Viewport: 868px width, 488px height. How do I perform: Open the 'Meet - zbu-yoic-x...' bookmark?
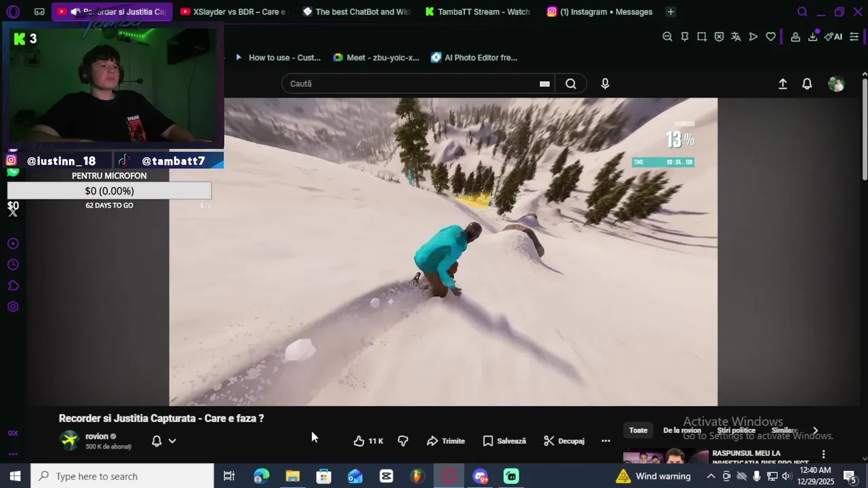(376, 58)
